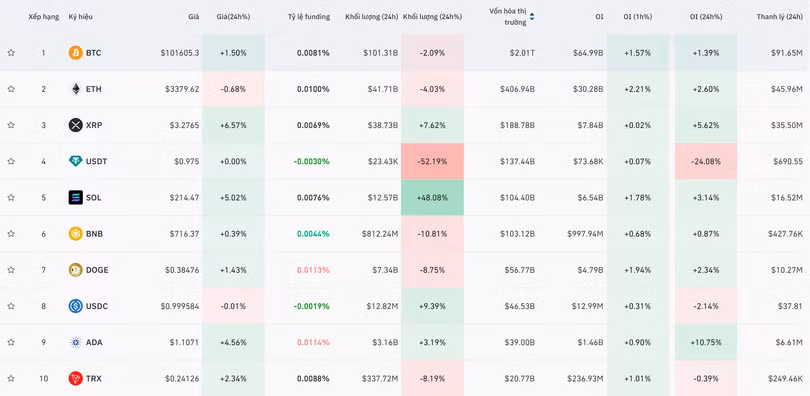Image resolution: width=810 pixels, height=396 pixels.
Task: Click BTC liquidation value $91.65M
Action: pyautogui.click(x=787, y=53)
